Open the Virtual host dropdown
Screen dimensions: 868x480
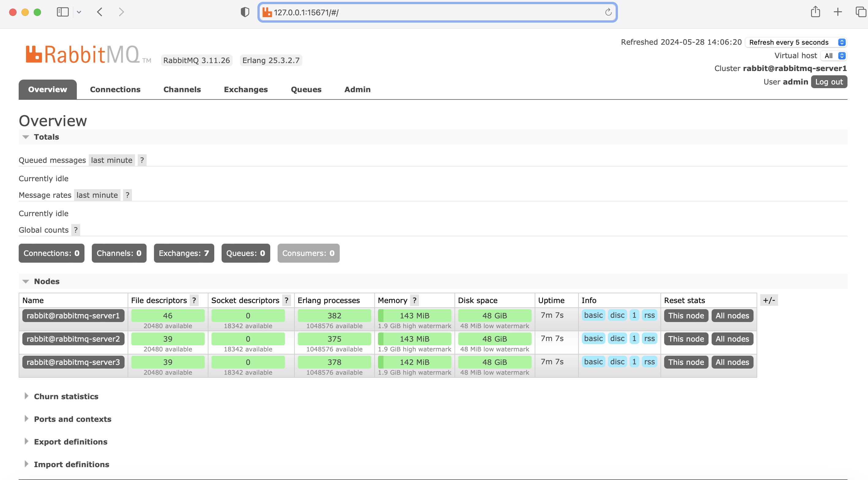click(833, 56)
